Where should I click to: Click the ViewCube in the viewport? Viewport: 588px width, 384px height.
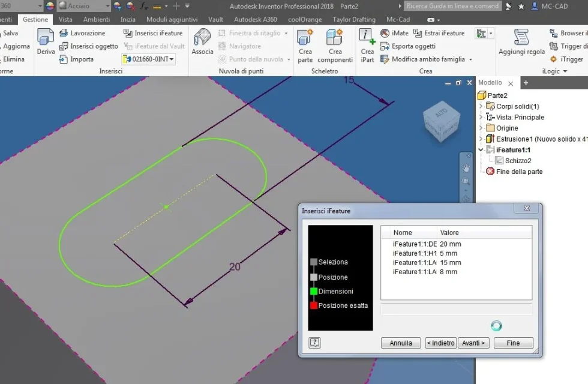coord(442,121)
